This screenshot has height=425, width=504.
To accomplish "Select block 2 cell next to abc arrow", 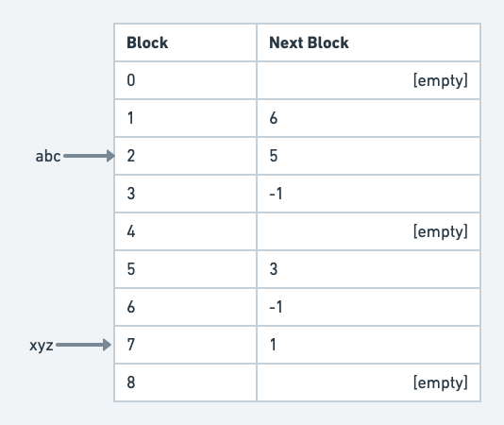I will pyautogui.click(x=186, y=156).
